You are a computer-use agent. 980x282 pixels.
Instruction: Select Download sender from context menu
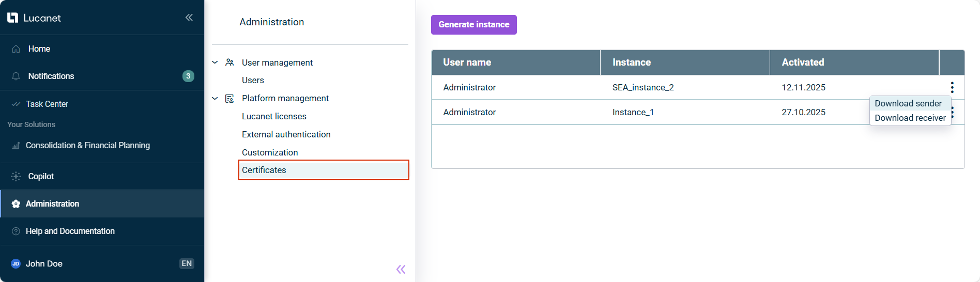tap(908, 103)
